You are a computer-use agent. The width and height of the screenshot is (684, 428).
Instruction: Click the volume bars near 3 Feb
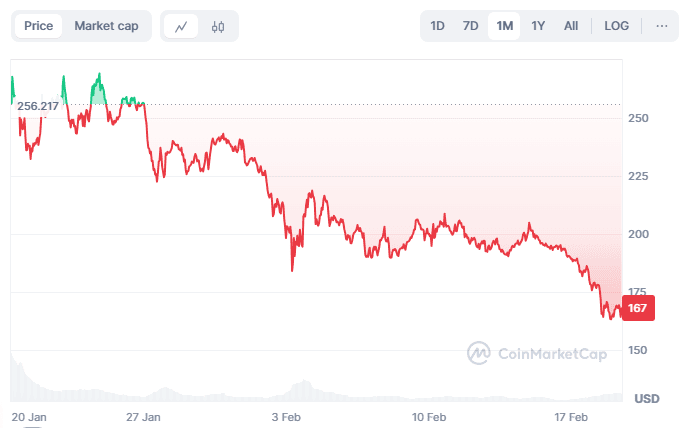(x=296, y=391)
